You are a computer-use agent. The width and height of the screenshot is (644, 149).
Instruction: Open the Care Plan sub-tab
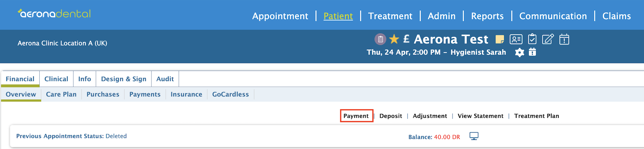coord(61,94)
